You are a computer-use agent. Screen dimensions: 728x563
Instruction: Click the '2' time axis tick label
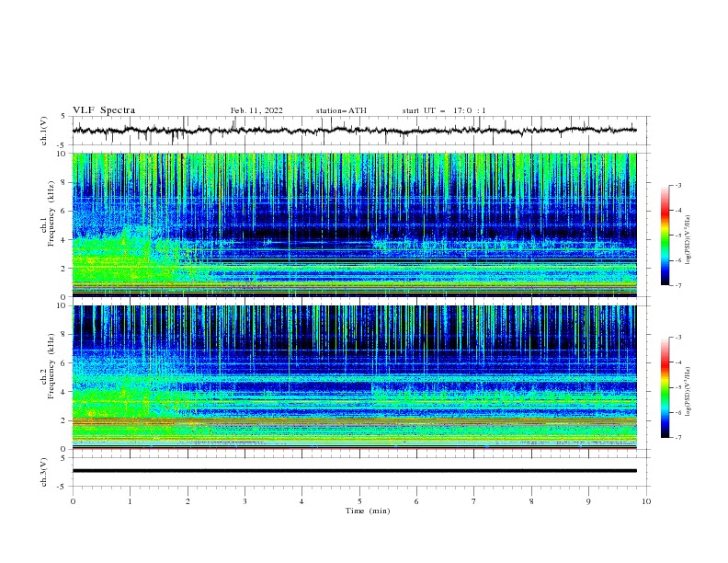pos(188,501)
